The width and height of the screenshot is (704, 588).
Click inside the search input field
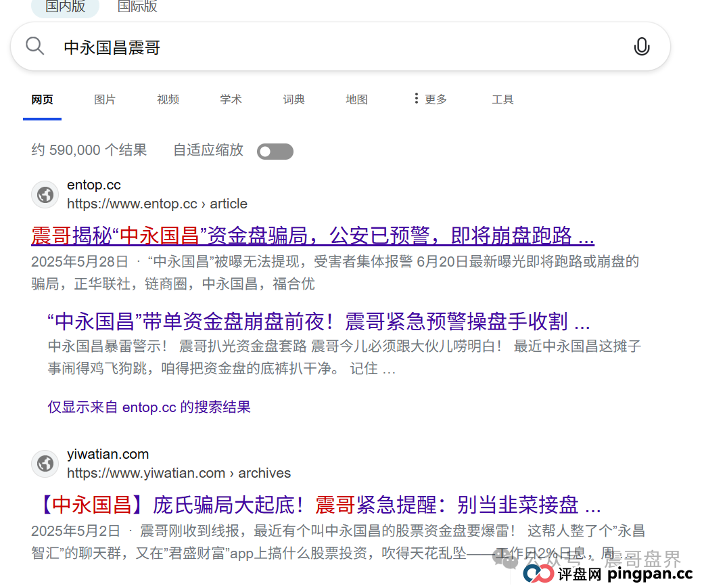click(x=271, y=46)
